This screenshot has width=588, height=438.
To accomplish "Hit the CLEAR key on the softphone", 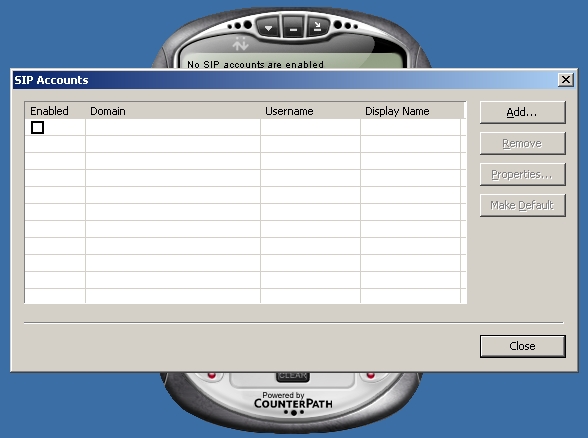I will [293, 376].
